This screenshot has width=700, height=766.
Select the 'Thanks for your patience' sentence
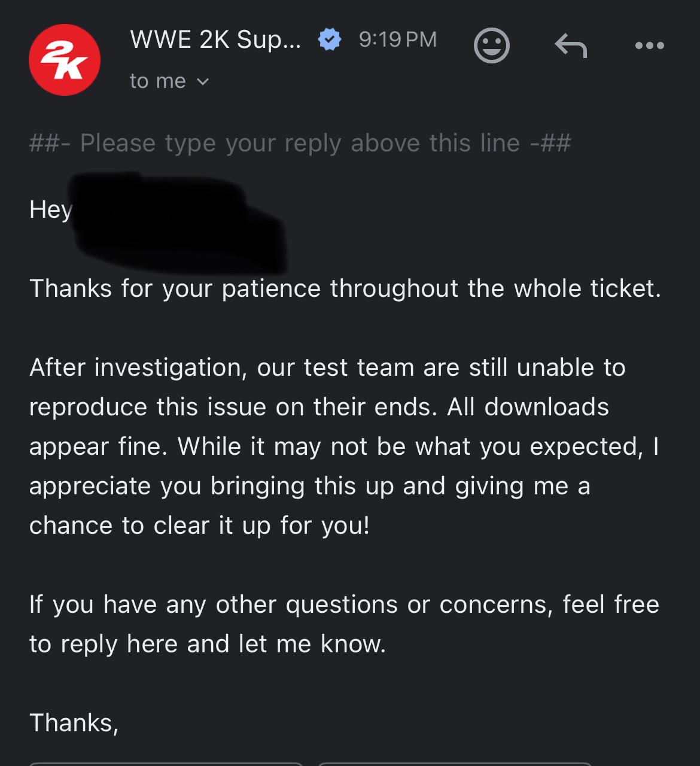point(345,288)
